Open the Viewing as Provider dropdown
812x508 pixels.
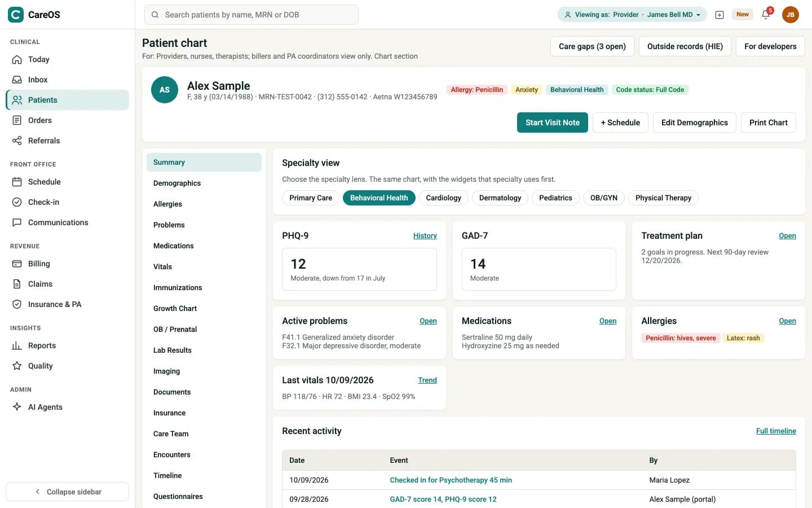click(632, 15)
